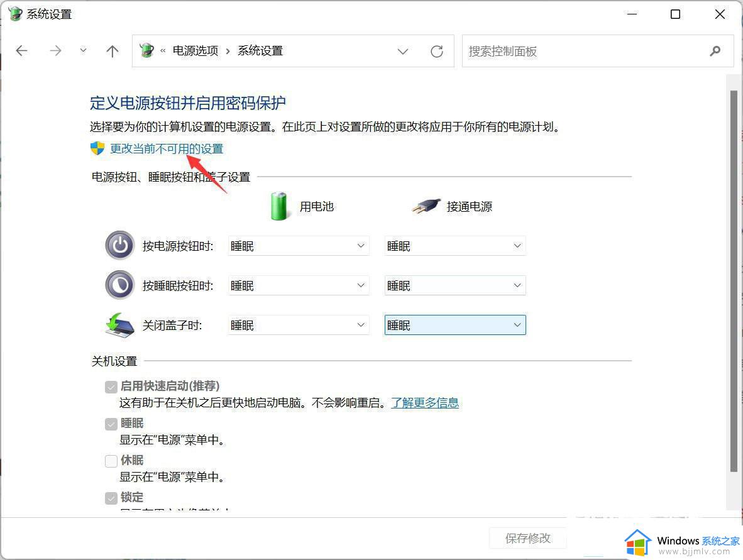Click the power button icon
The width and height of the screenshot is (743, 560).
(x=120, y=245)
